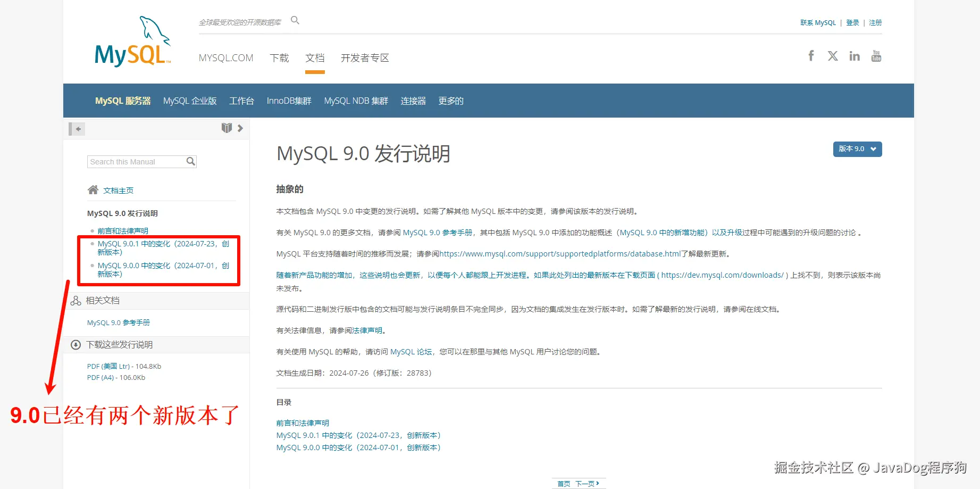Viewport: 980px width, 489px height.
Task: Click the search magnifier icon in header
Action: (x=295, y=20)
